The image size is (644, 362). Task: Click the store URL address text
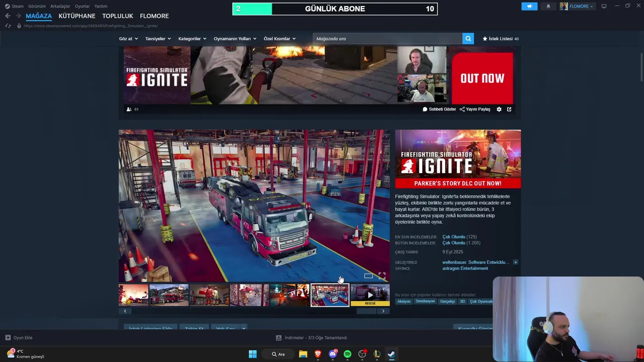click(91, 26)
